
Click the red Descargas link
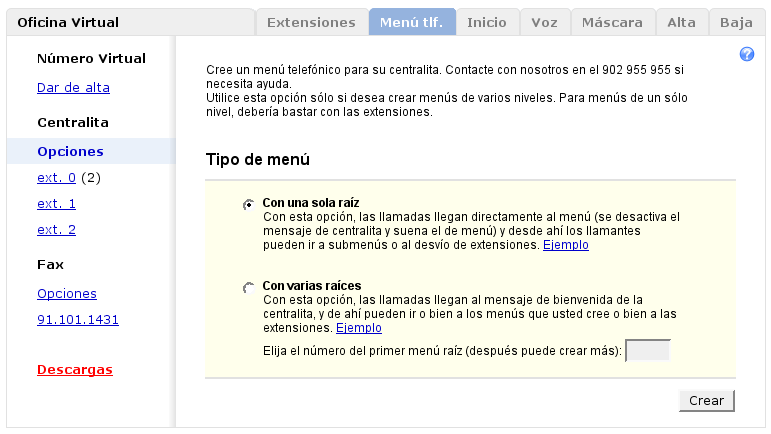point(75,370)
